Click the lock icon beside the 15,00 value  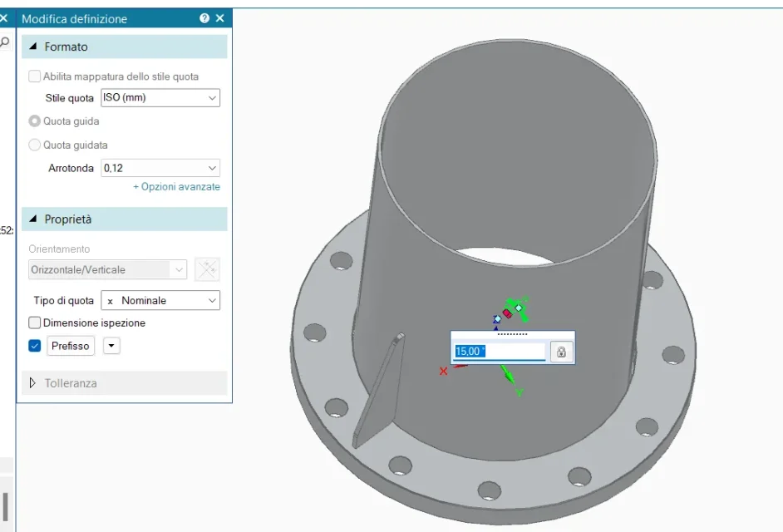(x=561, y=352)
